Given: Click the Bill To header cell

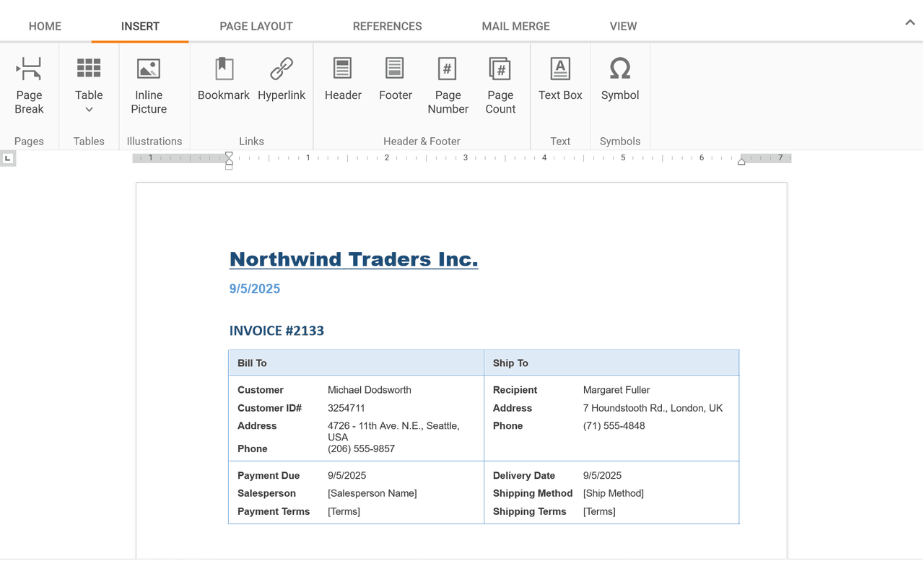Looking at the screenshot, I should point(356,363).
